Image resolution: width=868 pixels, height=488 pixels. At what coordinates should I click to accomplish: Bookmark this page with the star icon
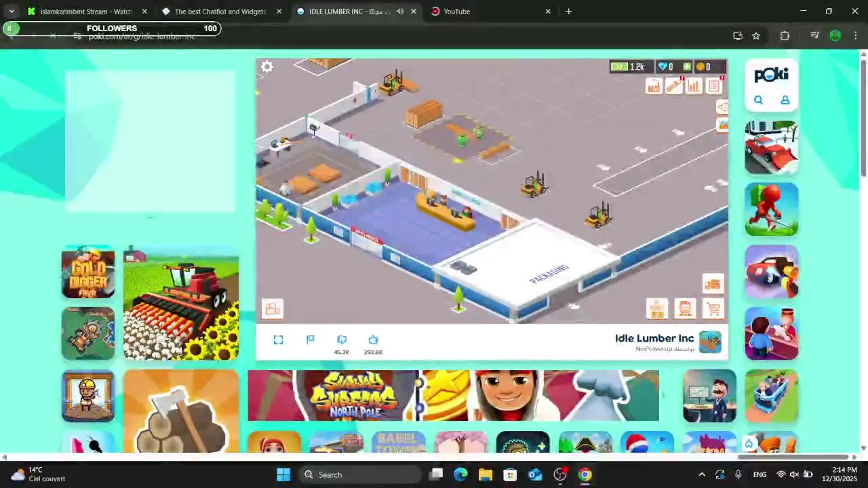(x=756, y=36)
